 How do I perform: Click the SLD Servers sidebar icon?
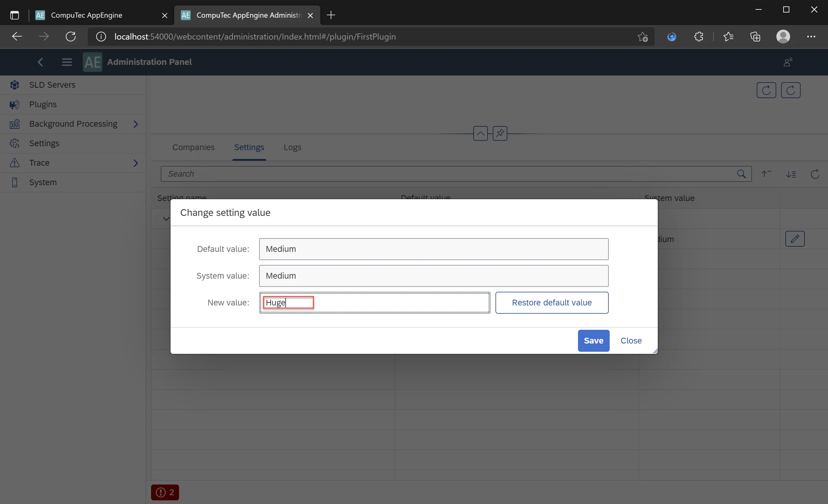click(x=14, y=85)
